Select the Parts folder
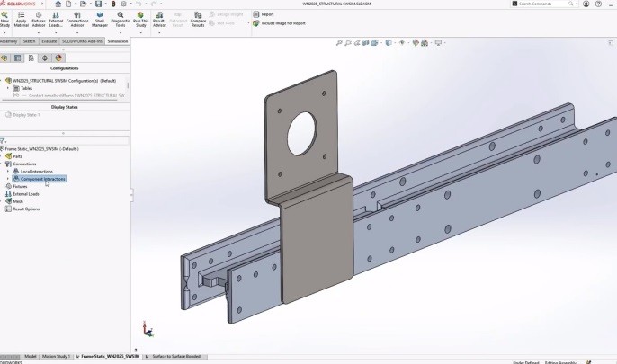Image resolution: width=617 pixels, height=364 pixels. [x=13, y=156]
